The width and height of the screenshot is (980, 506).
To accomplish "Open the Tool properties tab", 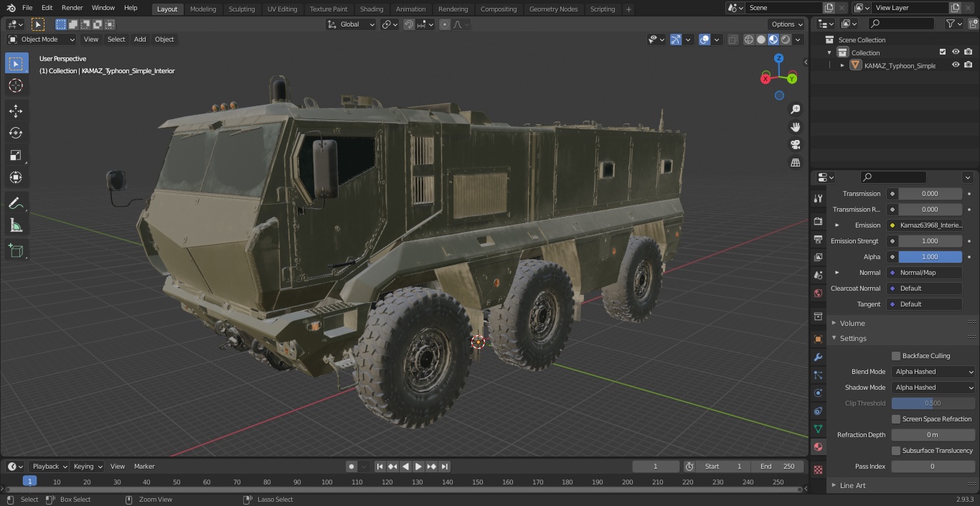I will (x=818, y=198).
